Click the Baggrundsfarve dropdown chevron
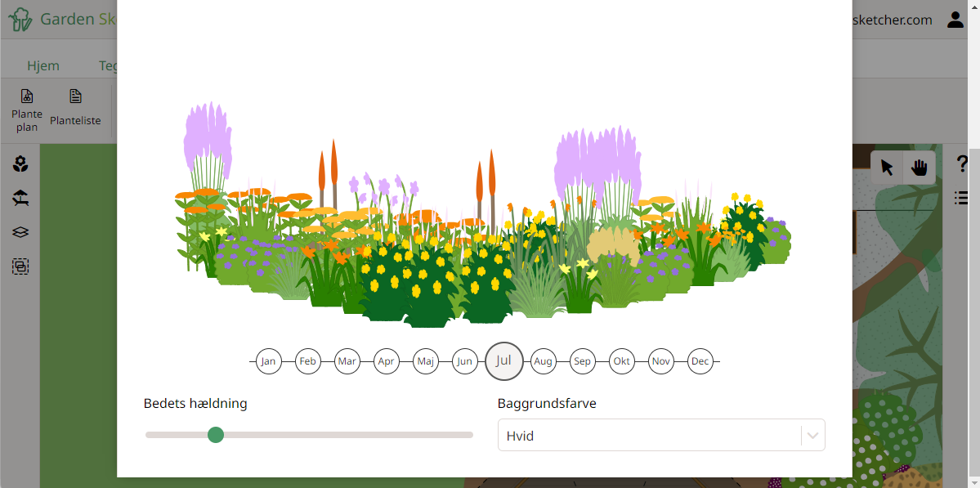Screen dimensions: 980x488 812,434
